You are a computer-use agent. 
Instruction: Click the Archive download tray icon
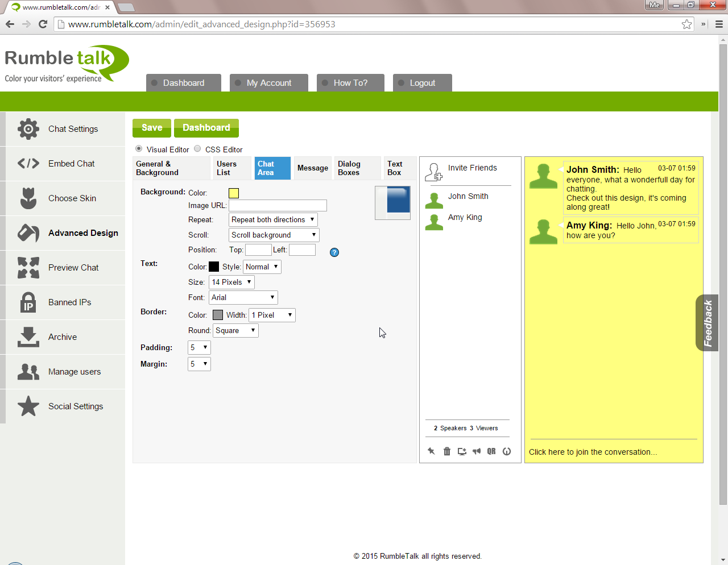[28, 337]
